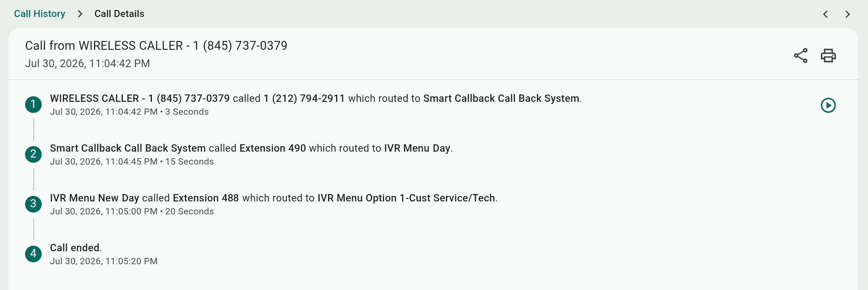Select the step 4 numbered circle
The height and width of the screenshot is (290, 868).
click(33, 254)
